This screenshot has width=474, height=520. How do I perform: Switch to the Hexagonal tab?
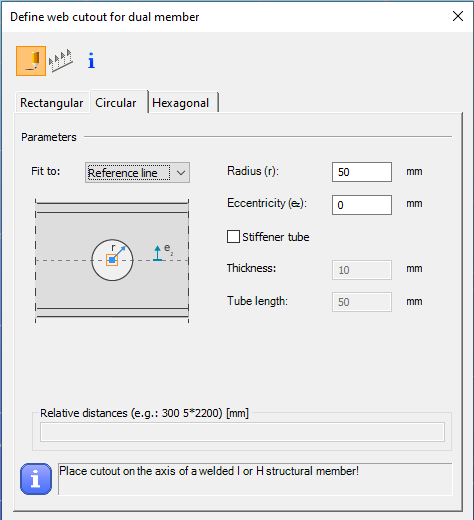tap(181, 103)
